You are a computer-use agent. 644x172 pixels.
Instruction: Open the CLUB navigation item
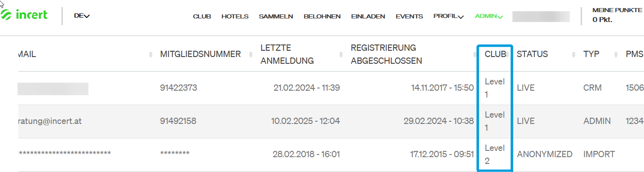tap(202, 16)
